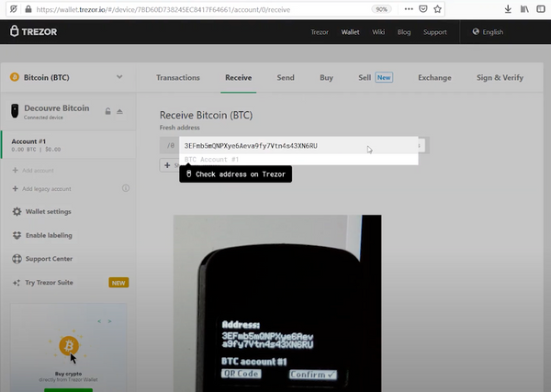Image resolution: width=551 pixels, height=392 pixels.
Task: Click the info icon beside Add legacy account
Action: [125, 188]
